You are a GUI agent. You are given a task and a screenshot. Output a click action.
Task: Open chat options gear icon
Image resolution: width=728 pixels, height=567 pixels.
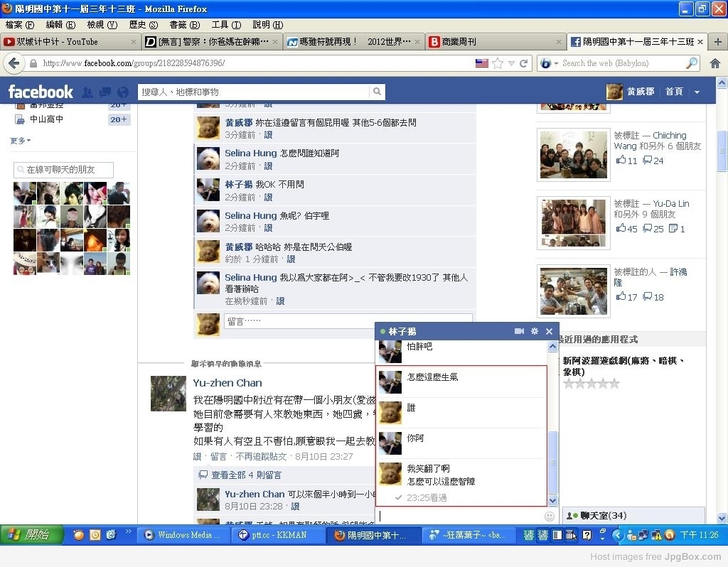click(x=535, y=331)
